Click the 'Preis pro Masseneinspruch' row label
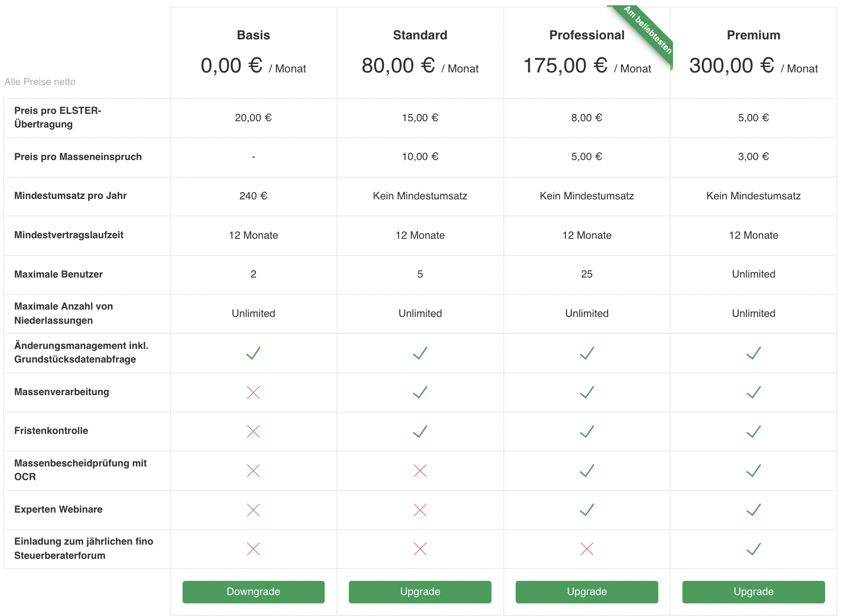The height and width of the screenshot is (616, 844). tap(78, 157)
